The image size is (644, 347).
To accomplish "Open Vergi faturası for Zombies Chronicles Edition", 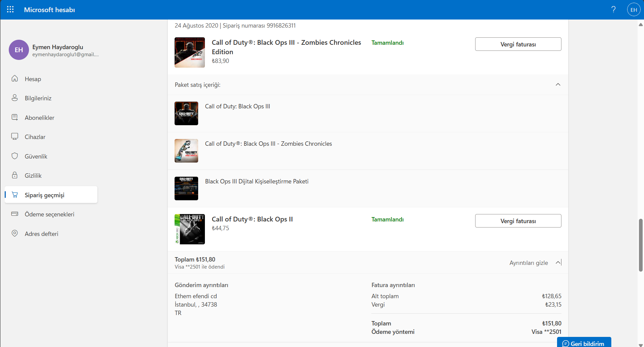I will pyautogui.click(x=518, y=44).
